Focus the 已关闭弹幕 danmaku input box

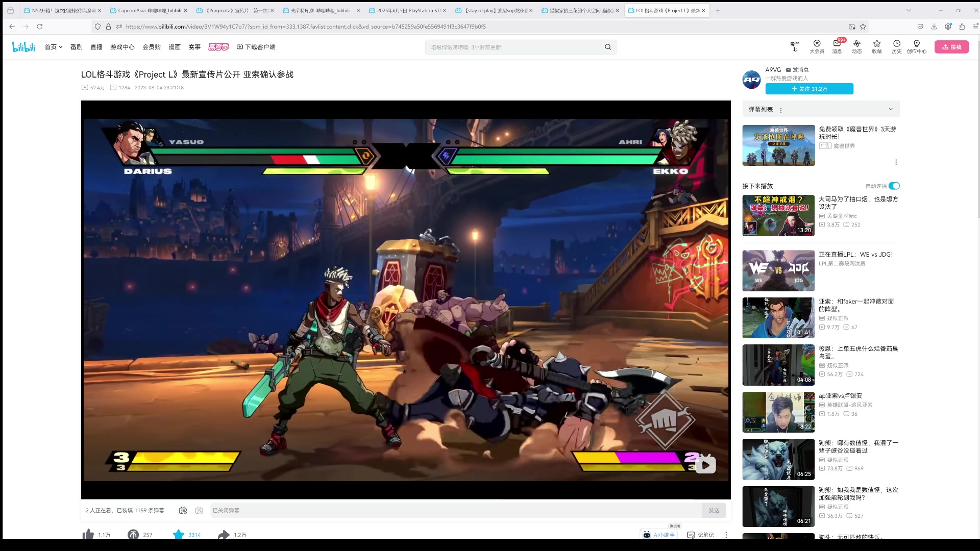click(x=455, y=510)
